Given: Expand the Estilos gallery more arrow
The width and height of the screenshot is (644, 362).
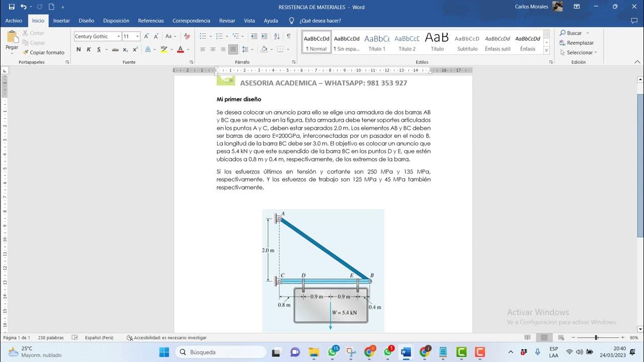Looking at the screenshot, I should pos(547,49).
